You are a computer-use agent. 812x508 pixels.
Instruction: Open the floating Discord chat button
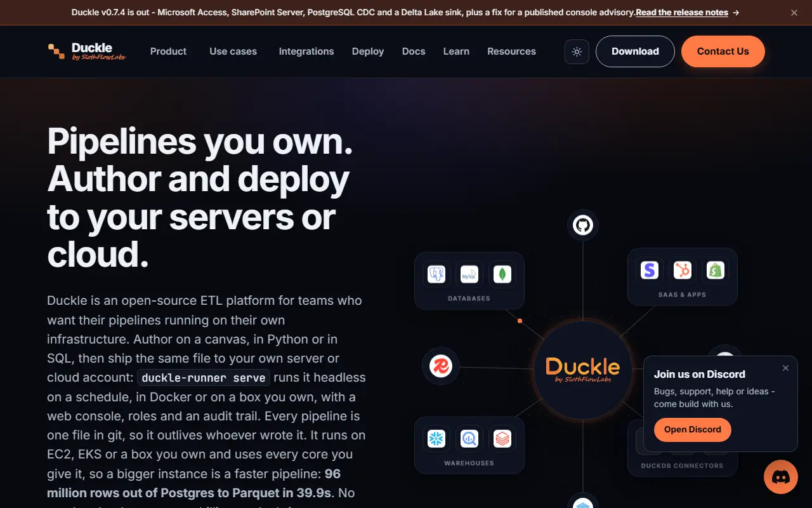point(781,477)
